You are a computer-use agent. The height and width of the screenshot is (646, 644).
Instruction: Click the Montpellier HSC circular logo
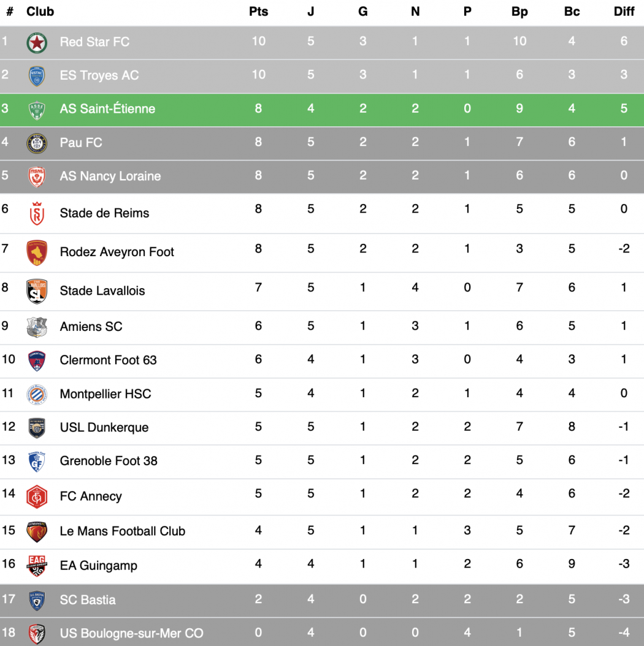[x=37, y=394]
